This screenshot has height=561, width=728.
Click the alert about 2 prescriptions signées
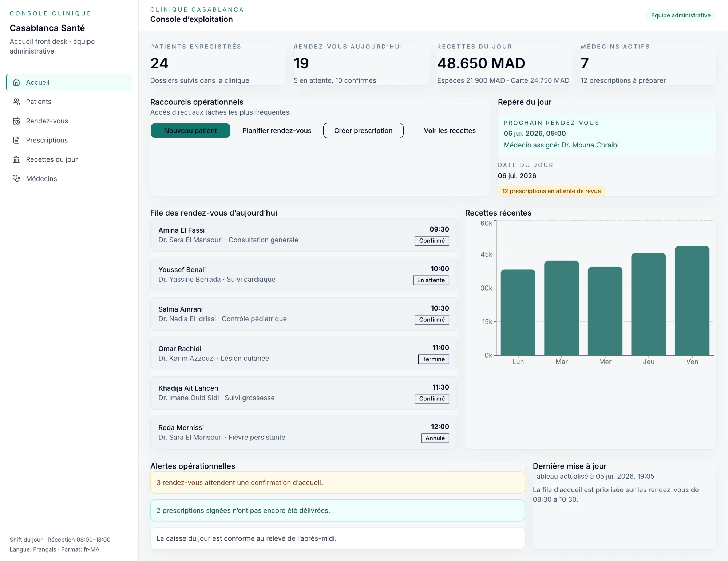[x=337, y=510]
